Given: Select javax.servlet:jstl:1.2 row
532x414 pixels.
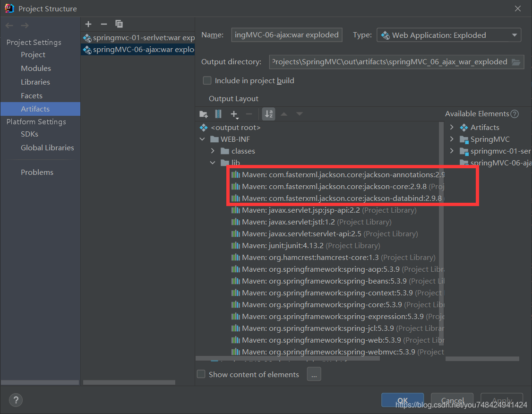Looking at the screenshot, I should coord(311,222).
